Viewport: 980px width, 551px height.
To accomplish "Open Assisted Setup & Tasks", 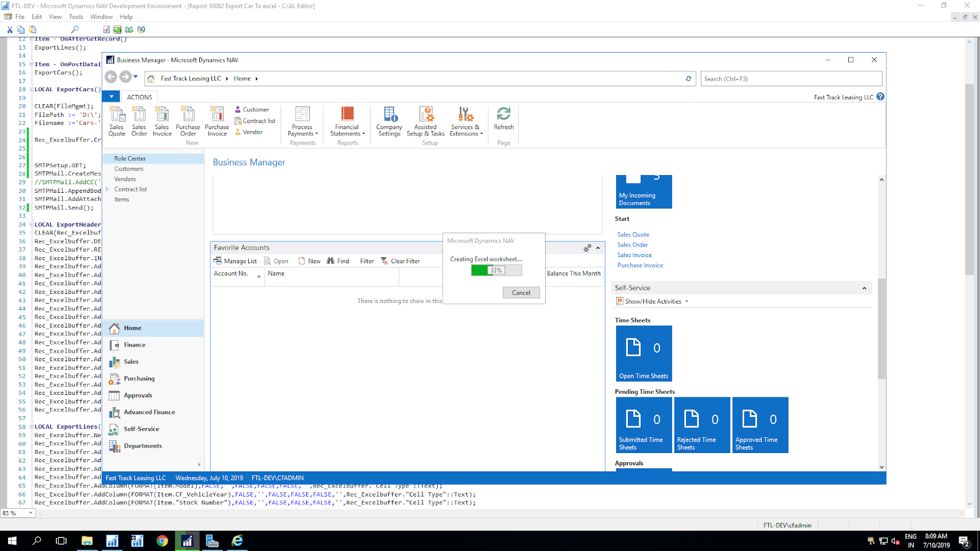I will click(426, 121).
